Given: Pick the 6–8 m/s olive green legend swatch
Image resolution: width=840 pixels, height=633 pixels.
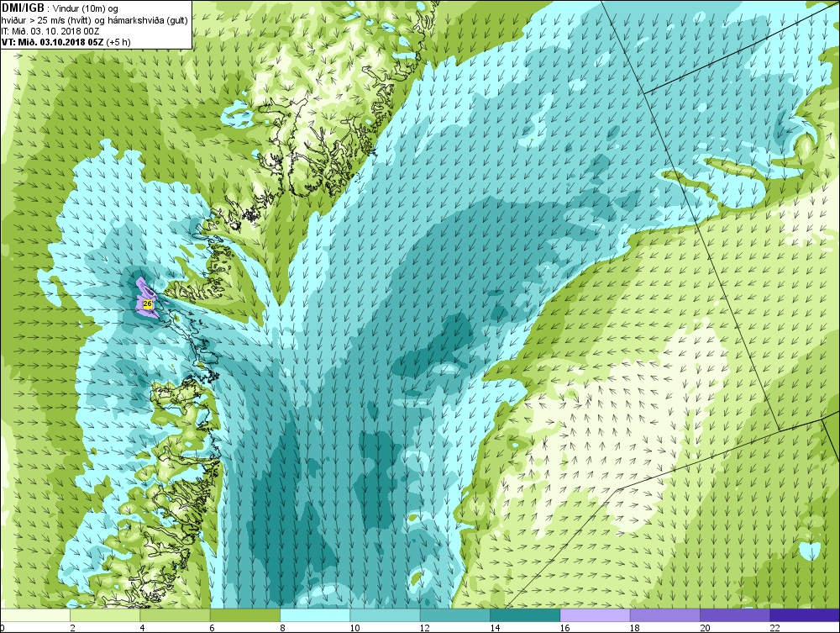Looking at the screenshot, I should pyautogui.click(x=245, y=615).
